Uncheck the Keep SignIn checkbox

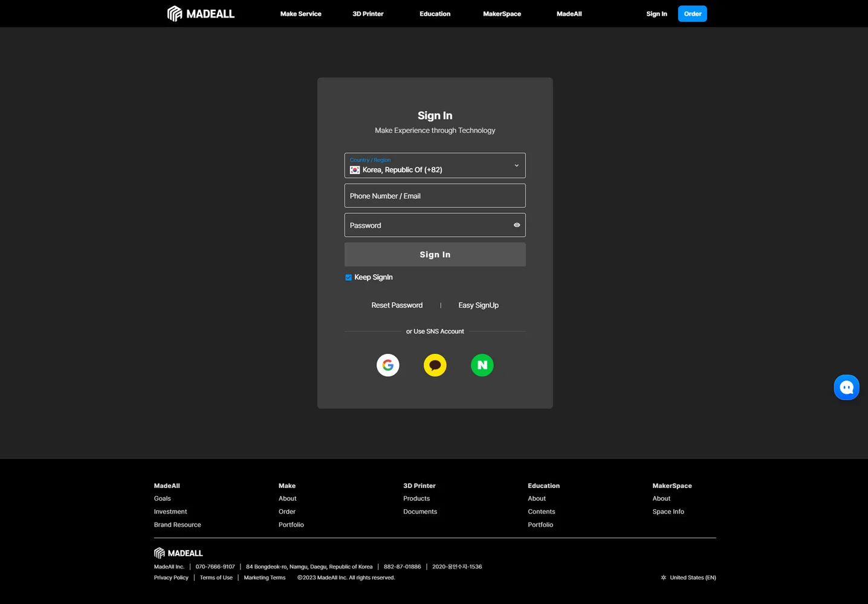click(x=348, y=277)
